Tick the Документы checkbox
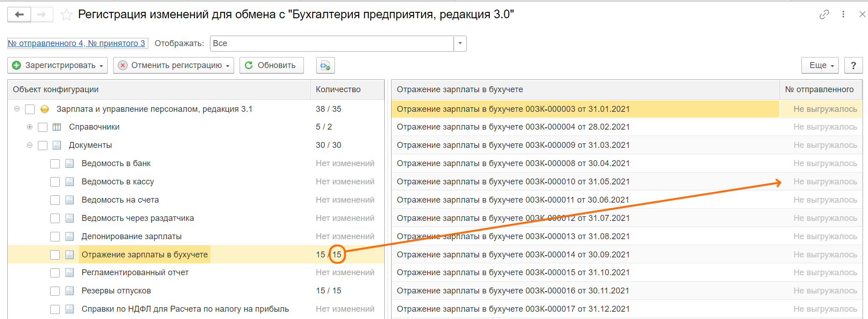This screenshot has width=868, height=319. pos(43,145)
